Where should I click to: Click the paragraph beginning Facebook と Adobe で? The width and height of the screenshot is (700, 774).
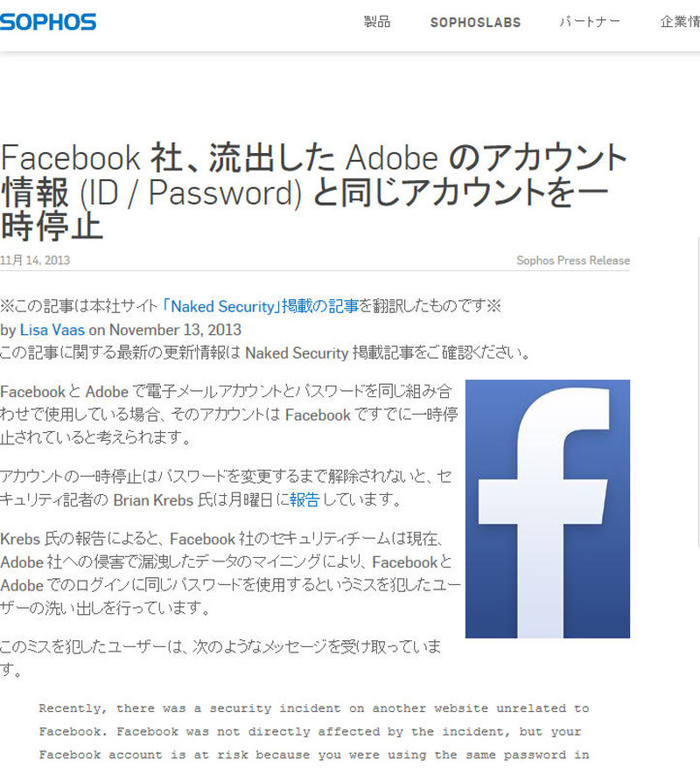(x=227, y=415)
